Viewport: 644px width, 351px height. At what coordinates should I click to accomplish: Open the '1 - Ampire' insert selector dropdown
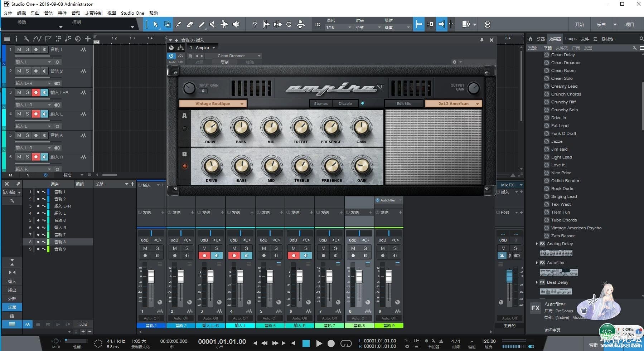[x=202, y=48]
